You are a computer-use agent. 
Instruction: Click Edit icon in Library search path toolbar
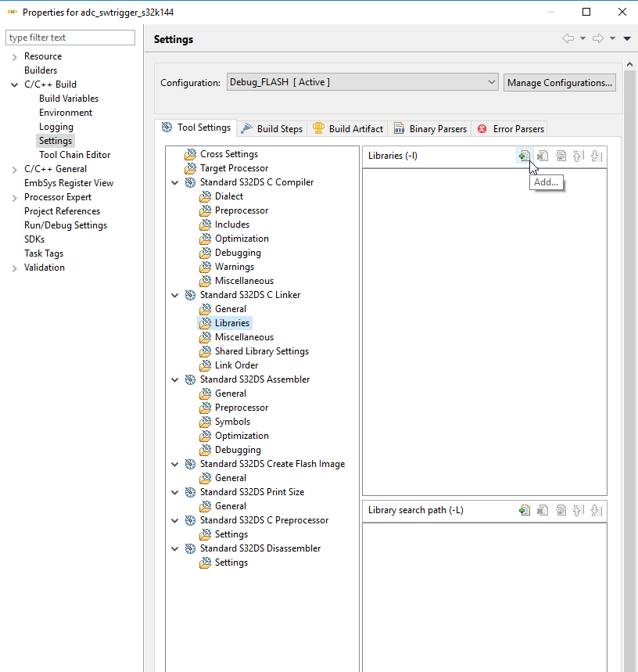click(561, 510)
